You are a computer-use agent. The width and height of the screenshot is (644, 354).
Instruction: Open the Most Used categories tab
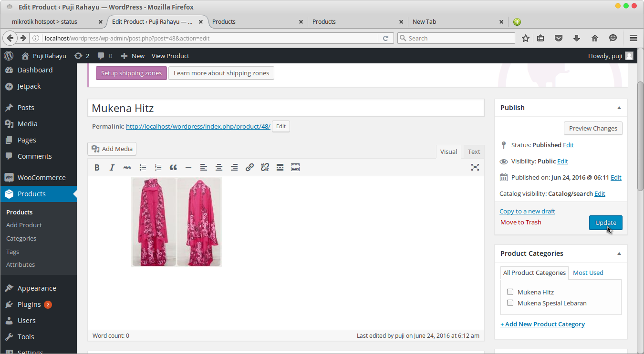tap(588, 273)
